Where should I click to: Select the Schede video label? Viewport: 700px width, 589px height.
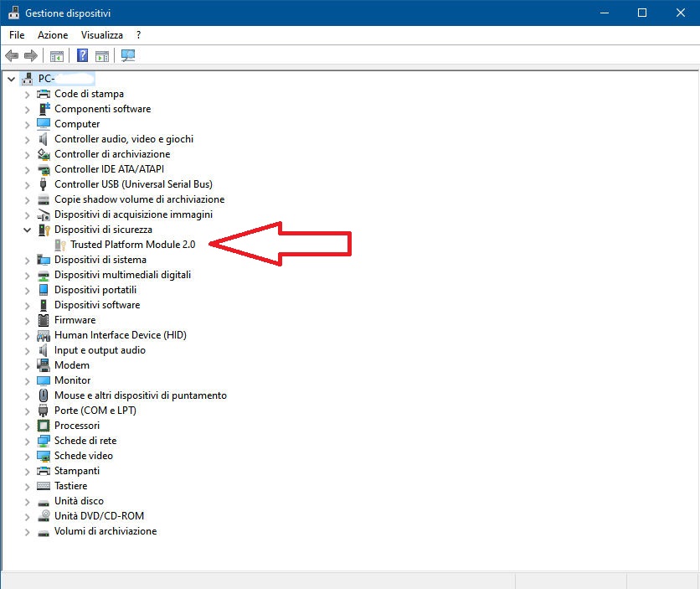tap(84, 456)
